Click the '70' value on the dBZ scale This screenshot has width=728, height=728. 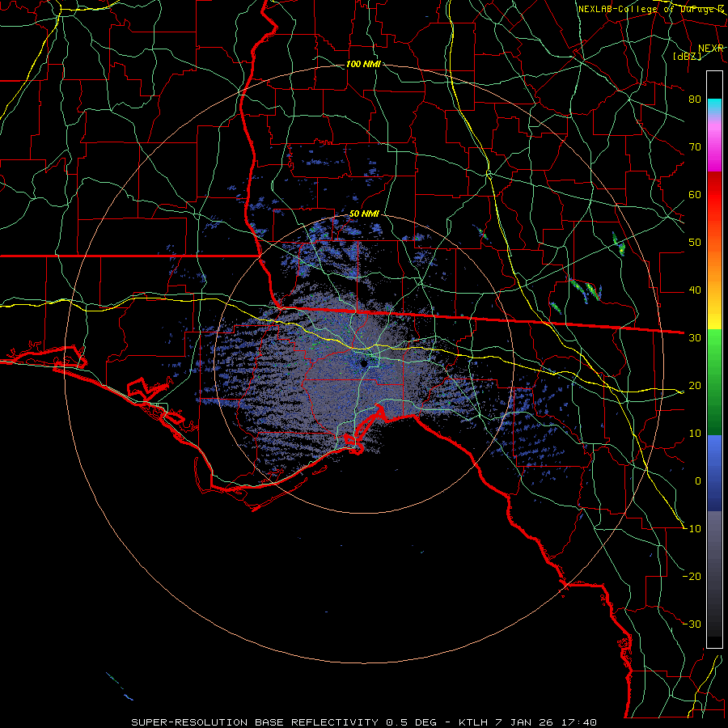point(695,147)
